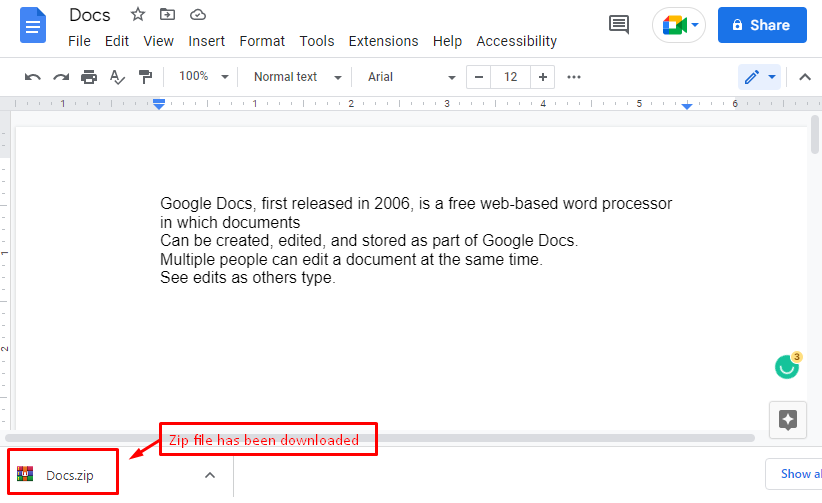Click the Google Docs home icon
Screen dimensions: 822x503
33,25
